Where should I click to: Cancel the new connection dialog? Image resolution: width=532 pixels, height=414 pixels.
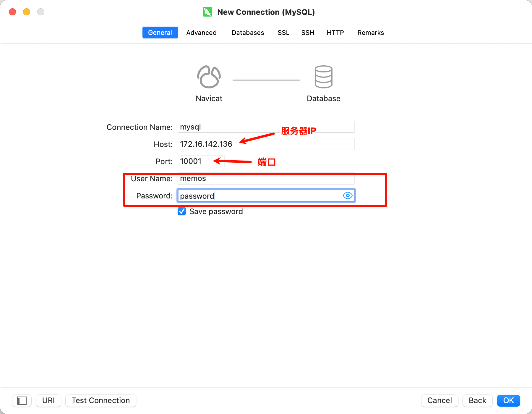tap(439, 401)
